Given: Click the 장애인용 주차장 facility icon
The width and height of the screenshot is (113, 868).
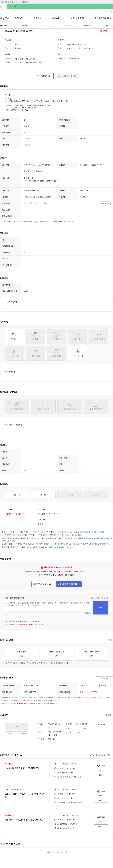Looking at the screenshot, I should (x=17, y=406).
